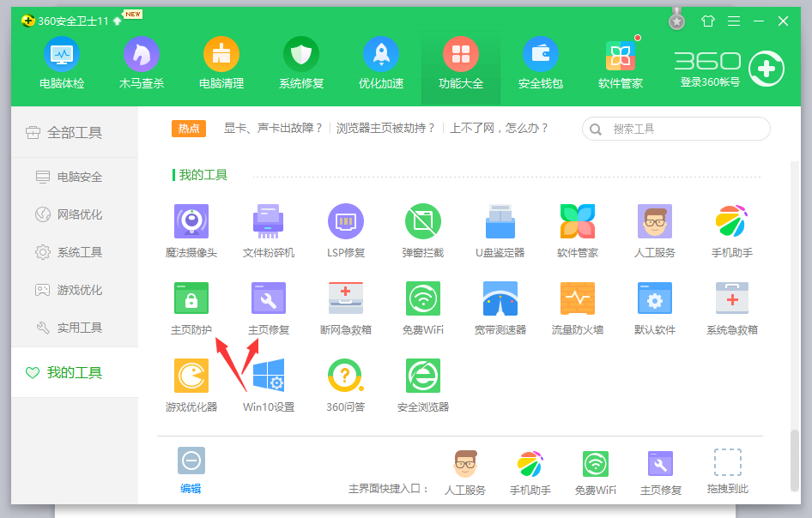The image size is (812, 518).
Task: Open link 上不了网，怎么办？
Action: click(499, 129)
